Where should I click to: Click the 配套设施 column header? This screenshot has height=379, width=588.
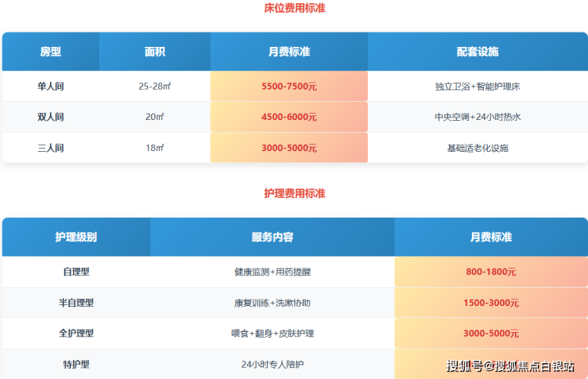click(478, 52)
